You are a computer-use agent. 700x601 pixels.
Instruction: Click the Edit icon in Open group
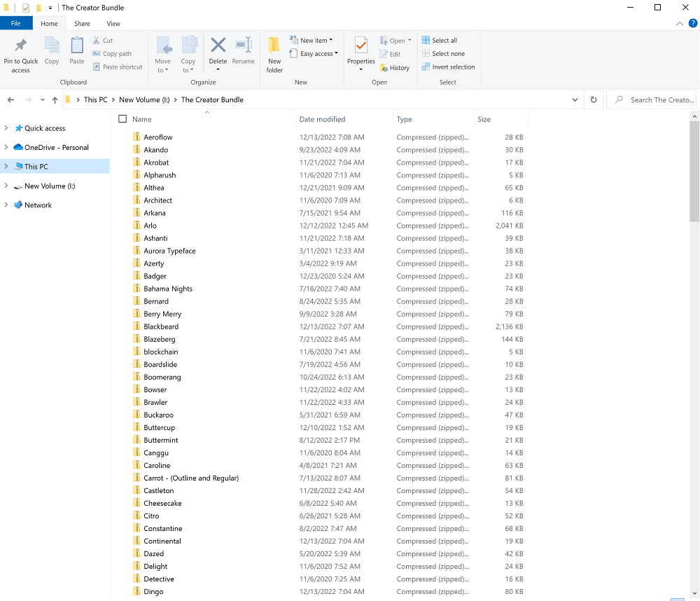pos(384,54)
